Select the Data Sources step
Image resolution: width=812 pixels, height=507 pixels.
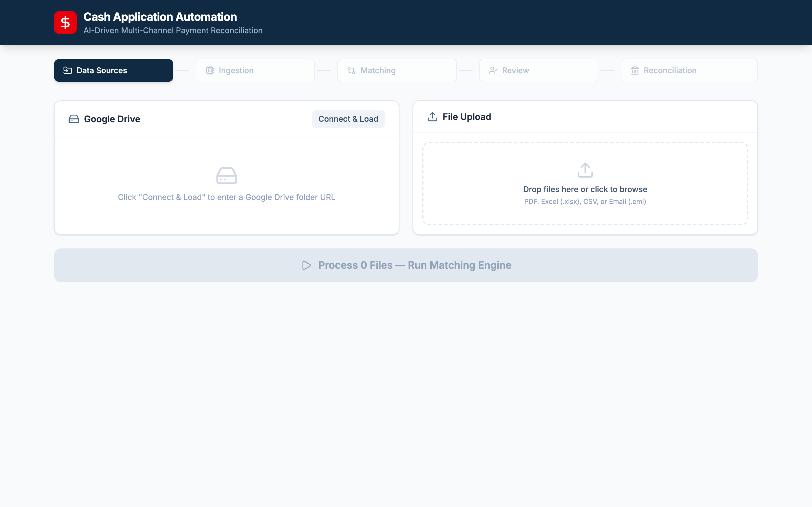click(x=113, y=70)
